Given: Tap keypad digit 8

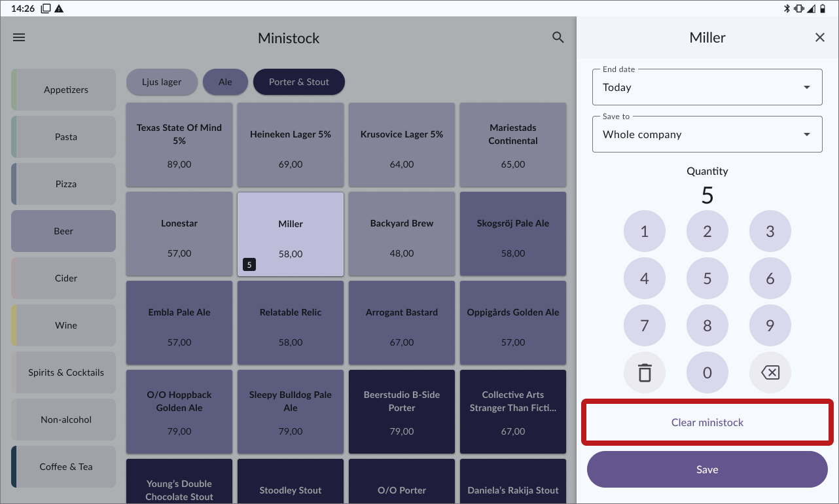Looking at the screenshot, I should [x=707, y=325].
